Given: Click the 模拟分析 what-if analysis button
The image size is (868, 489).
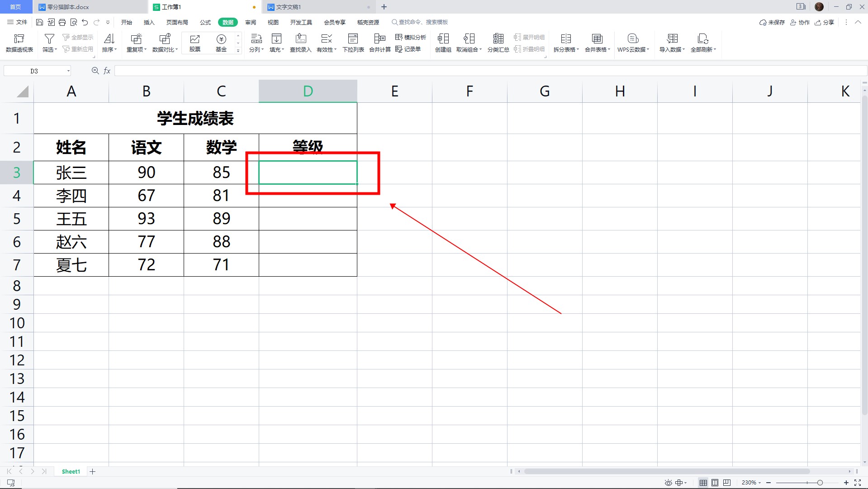Looking at the screenshot, I should tap(411, 37).
